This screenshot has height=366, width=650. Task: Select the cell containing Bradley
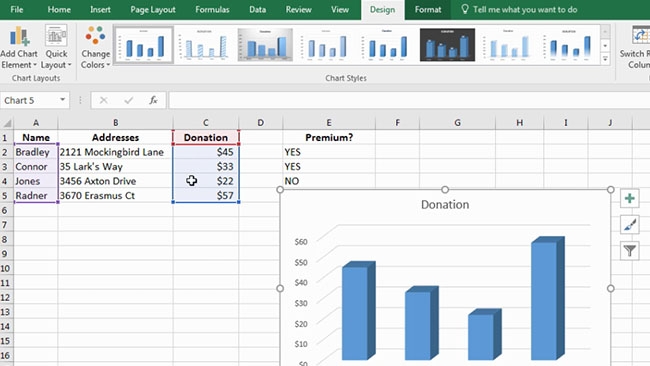(x=36, y=152)
